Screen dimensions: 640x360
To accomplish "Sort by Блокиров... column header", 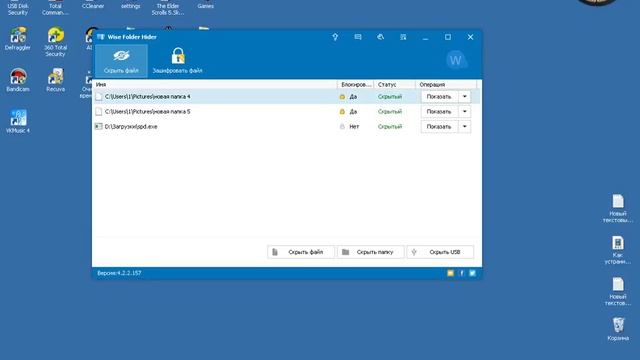I will [356, 84].
